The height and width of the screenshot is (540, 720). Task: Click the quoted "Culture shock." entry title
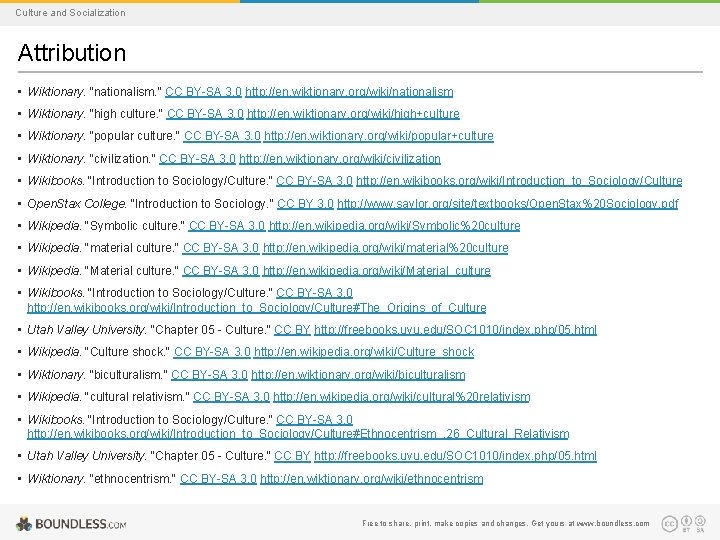click(x=127, y=352)
